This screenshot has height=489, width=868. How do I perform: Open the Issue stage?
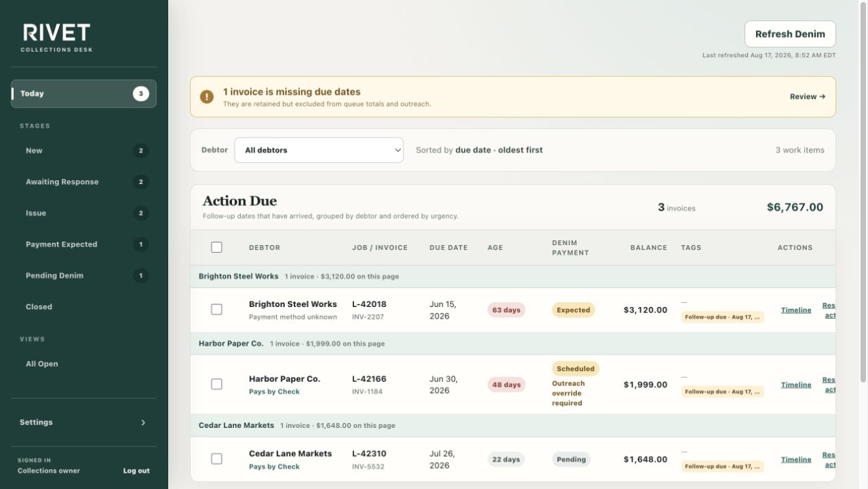tap(84, 214)
